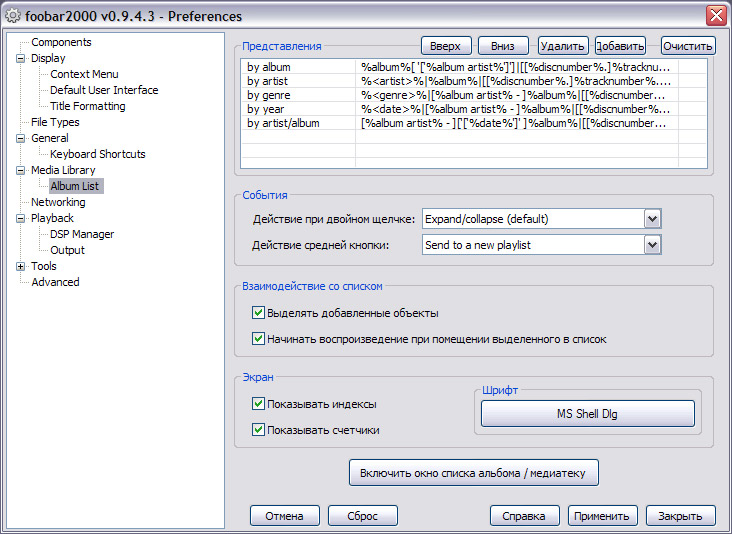Select Tools in the tree
The width and height of the screenshot is (732, 534).
pos(43,266)
